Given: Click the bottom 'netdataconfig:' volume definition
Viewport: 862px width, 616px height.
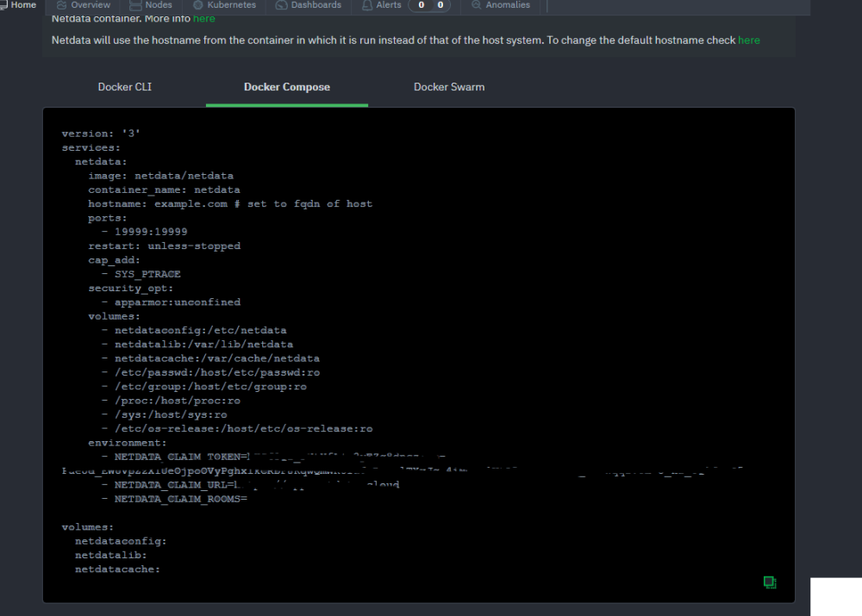Looking at the screenshot, I should 121,541.
